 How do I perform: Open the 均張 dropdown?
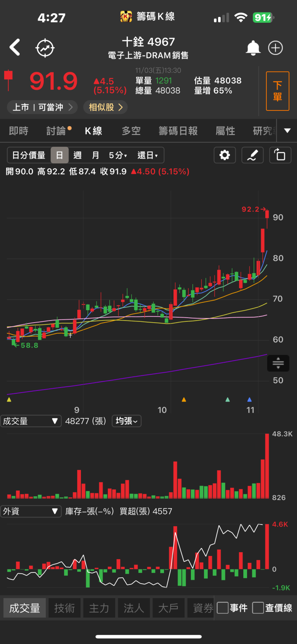(x=127, y=421)
